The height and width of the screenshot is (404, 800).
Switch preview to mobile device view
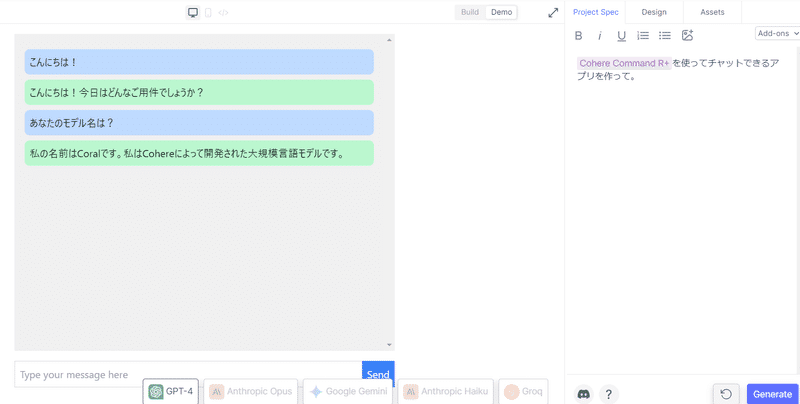208,13
